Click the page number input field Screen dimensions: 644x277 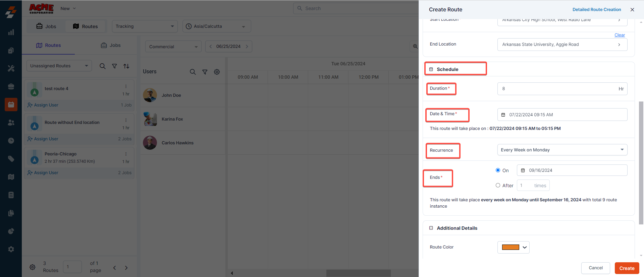coord(72,267)
